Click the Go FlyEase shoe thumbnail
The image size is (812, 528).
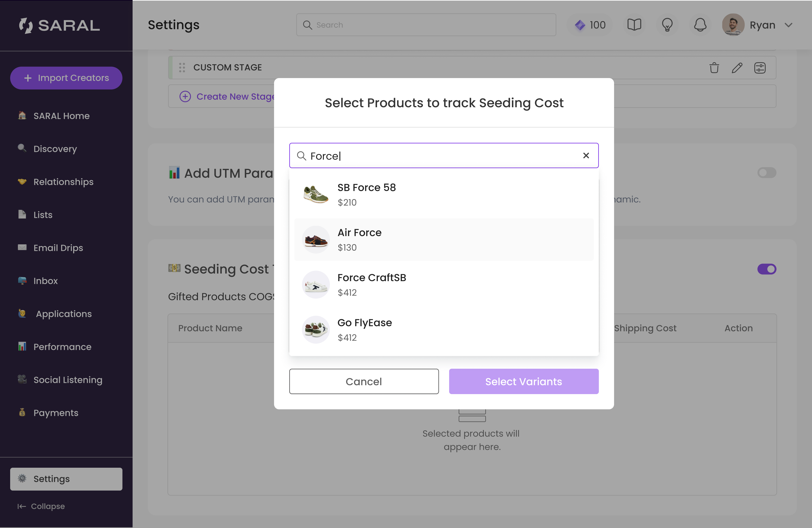(315, 330)
